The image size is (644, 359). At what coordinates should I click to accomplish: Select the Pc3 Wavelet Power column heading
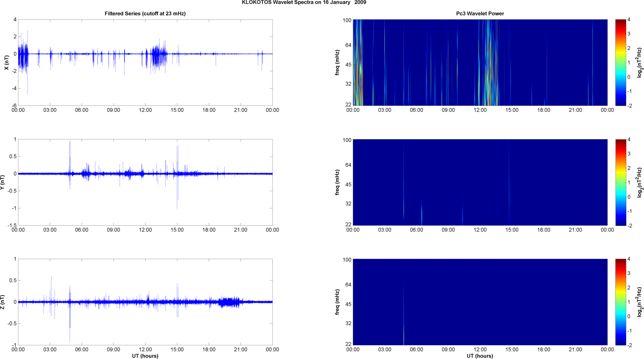[480, 13]
